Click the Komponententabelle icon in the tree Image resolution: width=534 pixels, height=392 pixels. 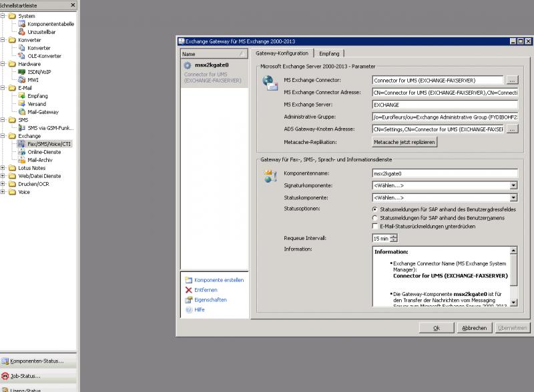pos(21,24)
